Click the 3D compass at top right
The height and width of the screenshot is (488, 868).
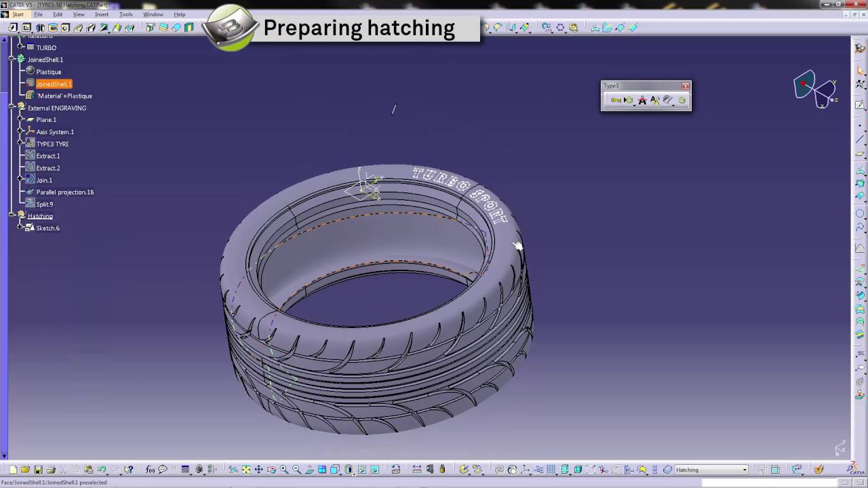[815, 89]
